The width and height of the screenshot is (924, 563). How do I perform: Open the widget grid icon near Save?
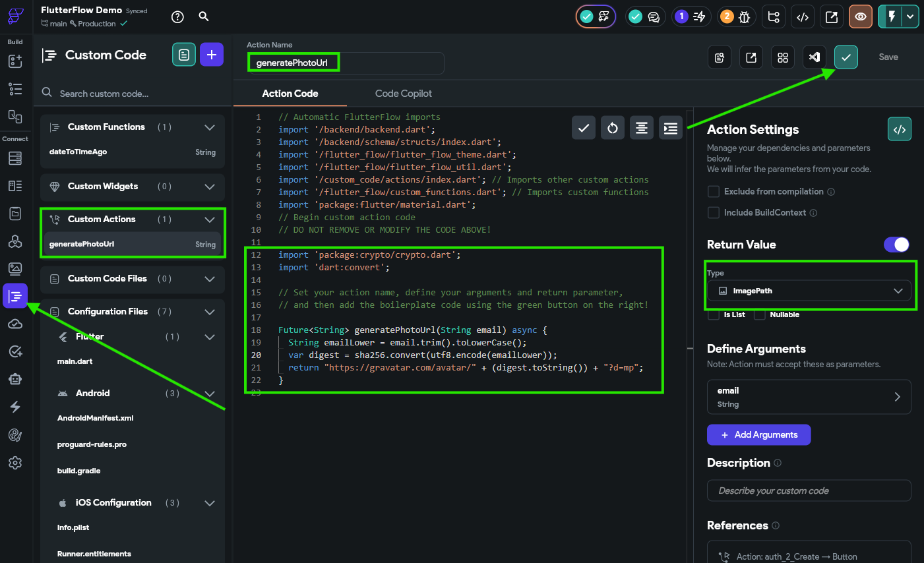(783, 57)
